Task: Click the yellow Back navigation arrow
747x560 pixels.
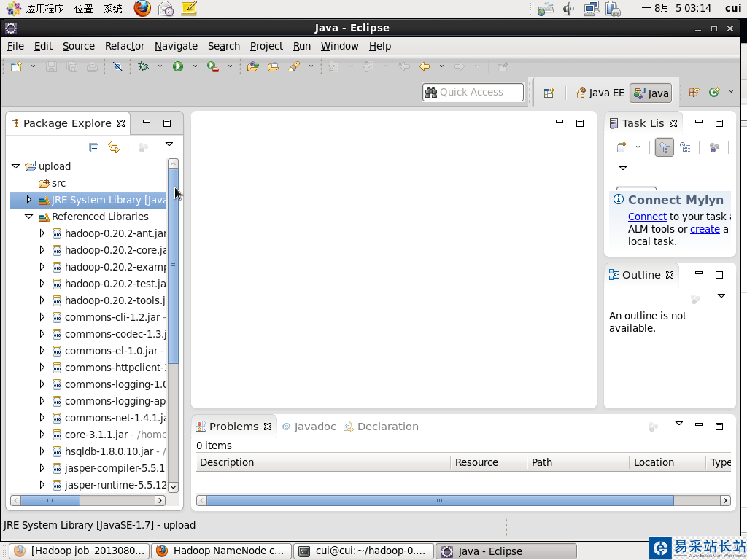Action: pyautogui.click(x=425, y=66)
